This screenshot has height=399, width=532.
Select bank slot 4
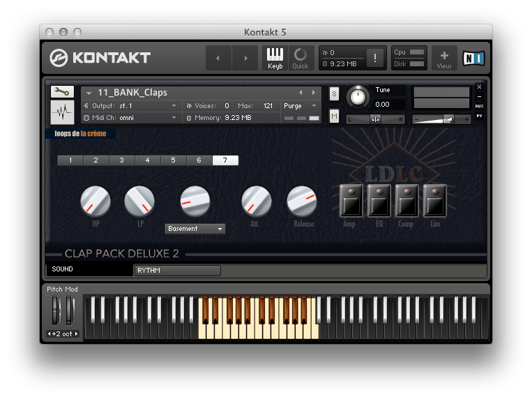coord(148,160)
